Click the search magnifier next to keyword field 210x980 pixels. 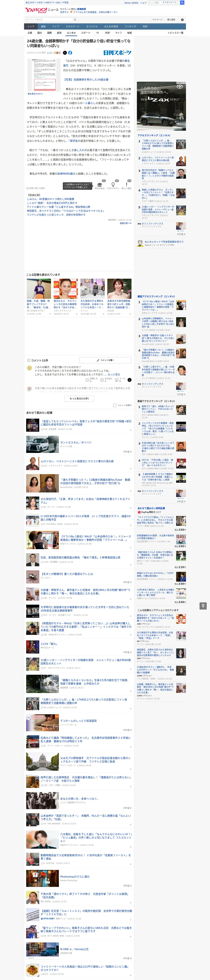[75, 19]
